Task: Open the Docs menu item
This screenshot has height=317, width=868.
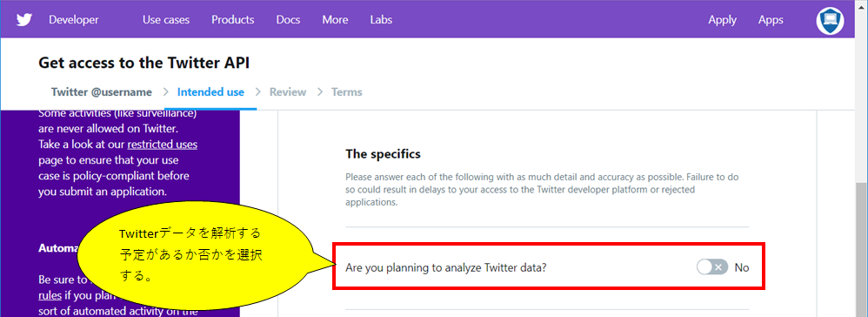Action: pos(289,20)
